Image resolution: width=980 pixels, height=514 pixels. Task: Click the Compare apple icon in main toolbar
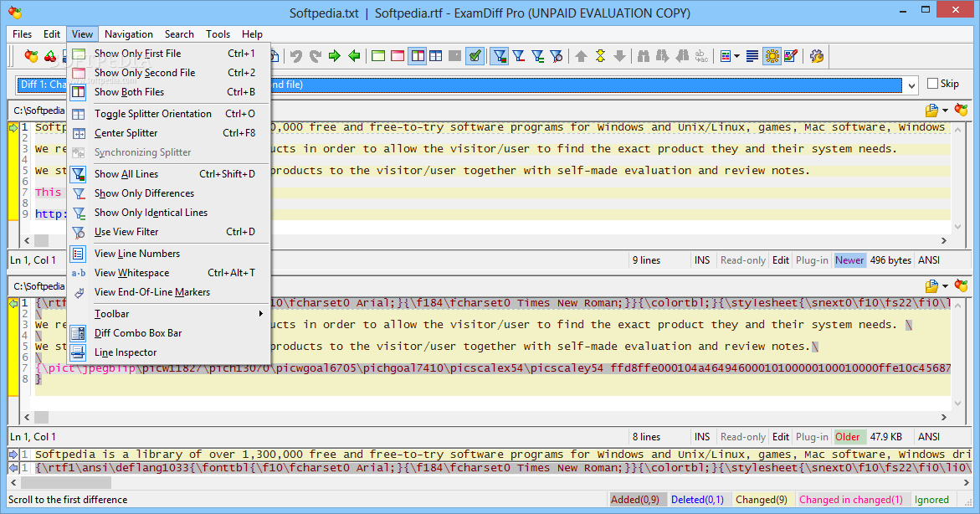coord(31,56)
